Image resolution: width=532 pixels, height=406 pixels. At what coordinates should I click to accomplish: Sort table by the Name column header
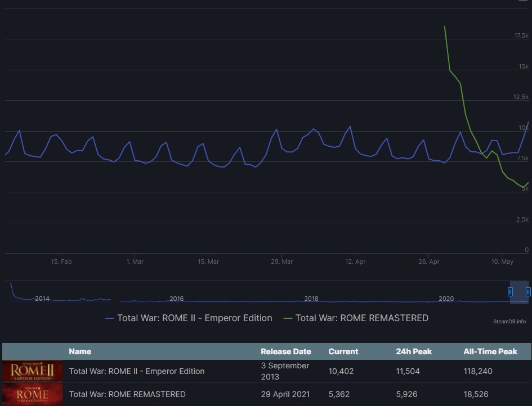80,351
